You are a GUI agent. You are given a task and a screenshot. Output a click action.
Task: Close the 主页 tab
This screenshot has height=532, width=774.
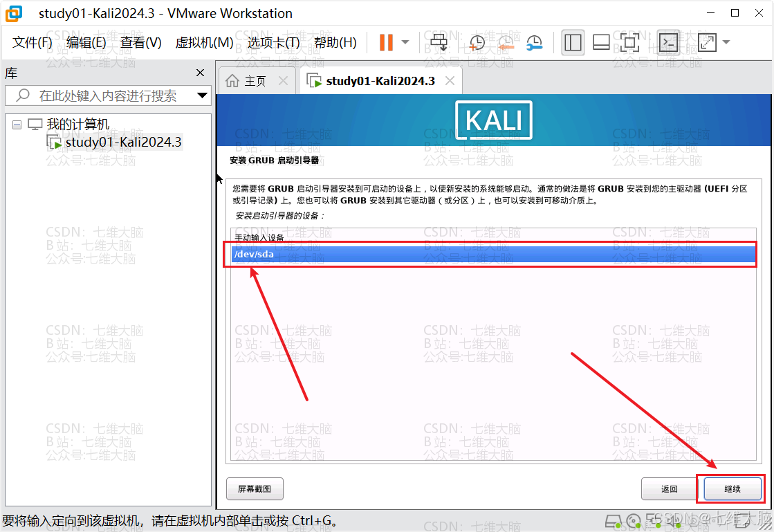coord(283,80)
